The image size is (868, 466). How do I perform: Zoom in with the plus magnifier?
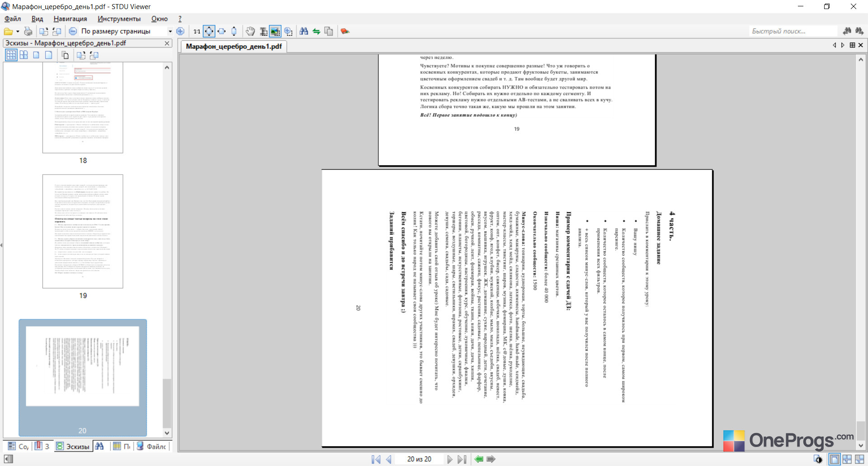(x=180, y=31)
